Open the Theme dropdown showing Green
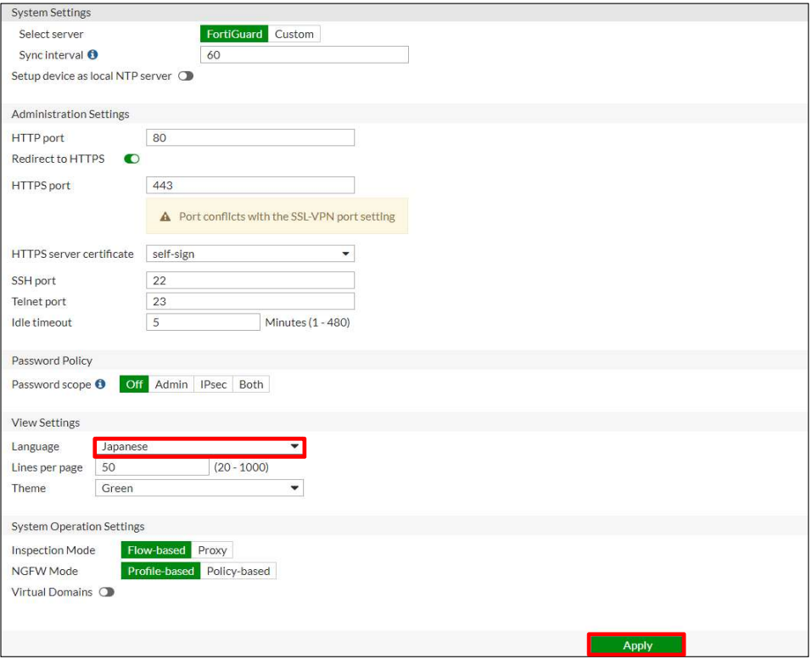 point(199,489)
